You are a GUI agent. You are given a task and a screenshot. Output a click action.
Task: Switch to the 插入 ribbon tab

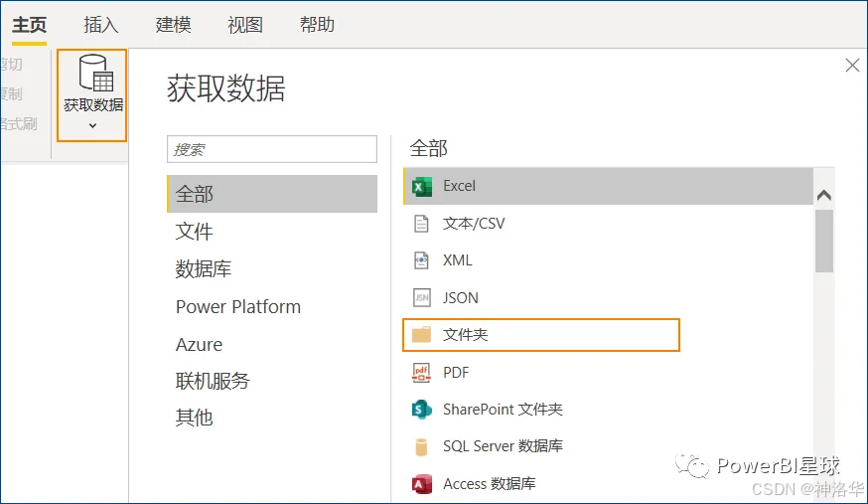point(100,25)
